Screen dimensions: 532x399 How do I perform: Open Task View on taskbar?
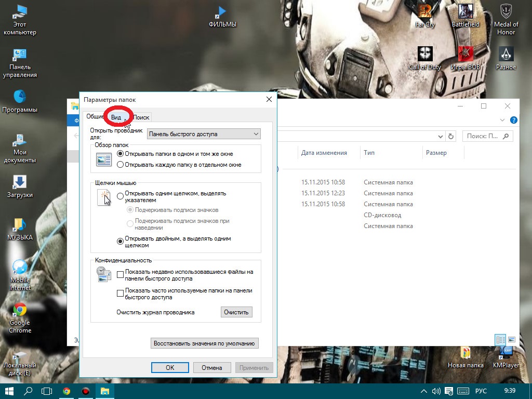point(47,391)
